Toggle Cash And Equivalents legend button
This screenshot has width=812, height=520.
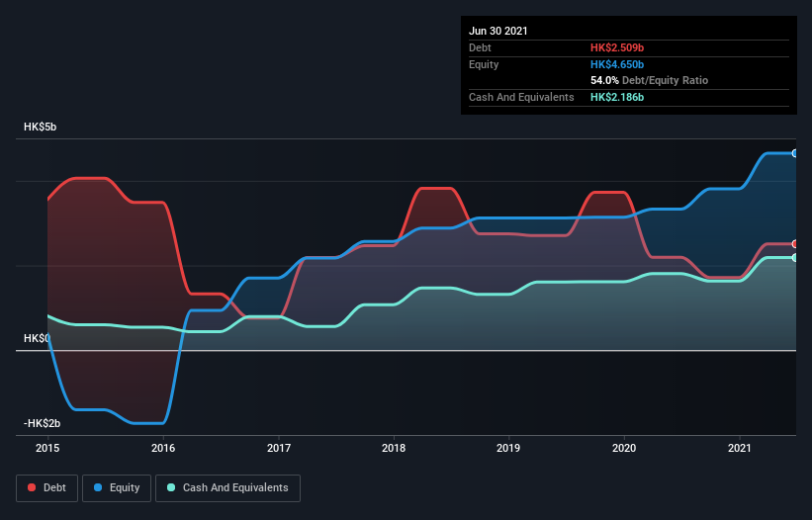[227, 488]
